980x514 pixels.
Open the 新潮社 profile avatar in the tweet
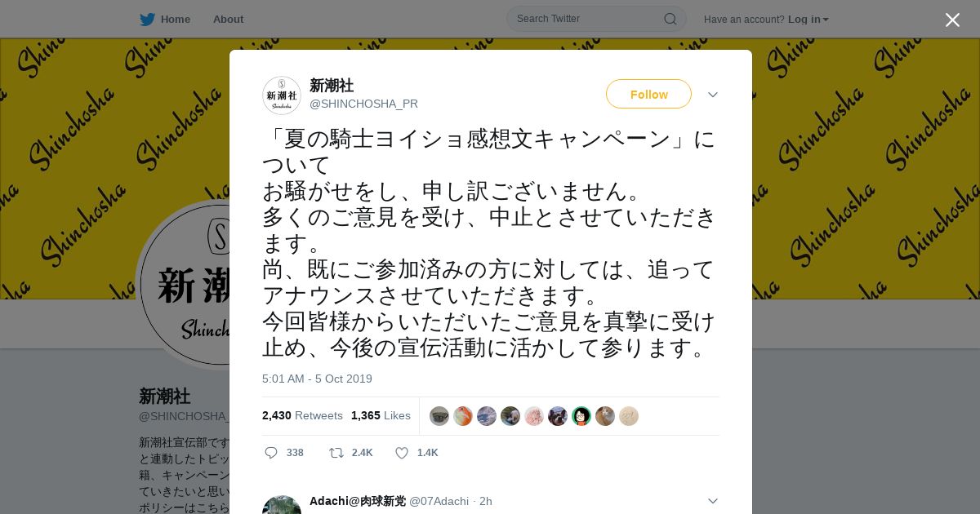pos(282,95)
